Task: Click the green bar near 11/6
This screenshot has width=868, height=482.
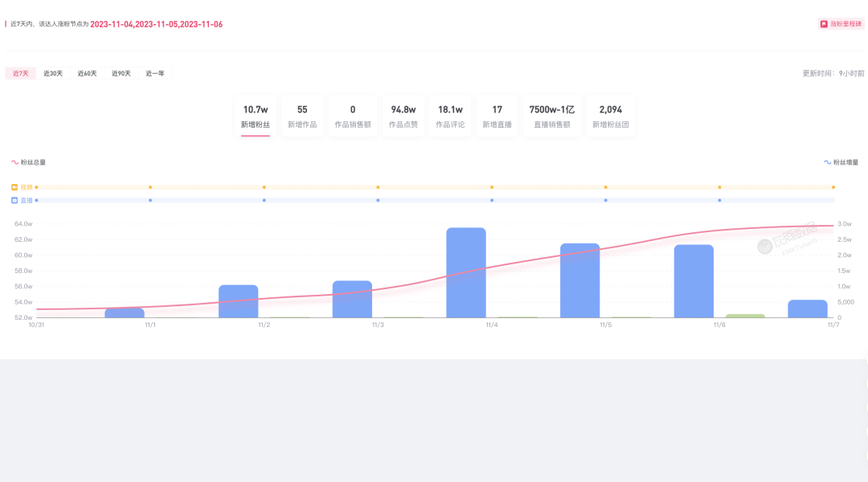Action: [x=745, y=316]
